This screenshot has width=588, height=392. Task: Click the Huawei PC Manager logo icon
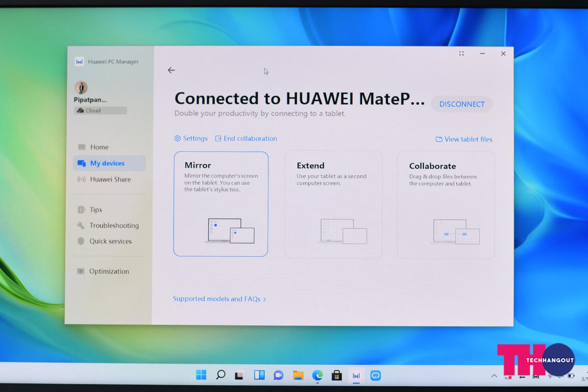pyautogui.click(x=79, y=62)
